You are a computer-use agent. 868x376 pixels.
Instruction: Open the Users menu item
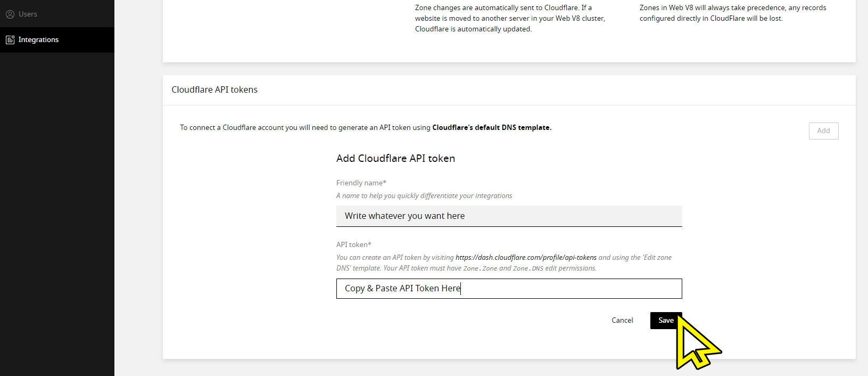pyautogui.click(x=28, y=14)
